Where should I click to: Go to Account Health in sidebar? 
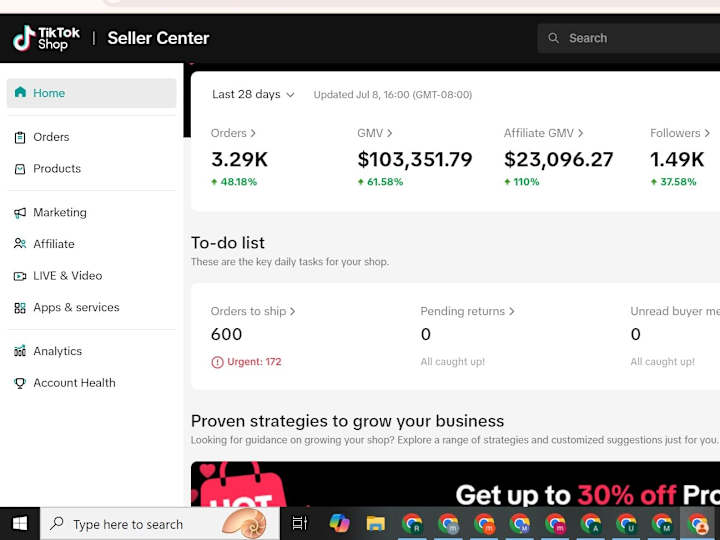tap(74, 382)
